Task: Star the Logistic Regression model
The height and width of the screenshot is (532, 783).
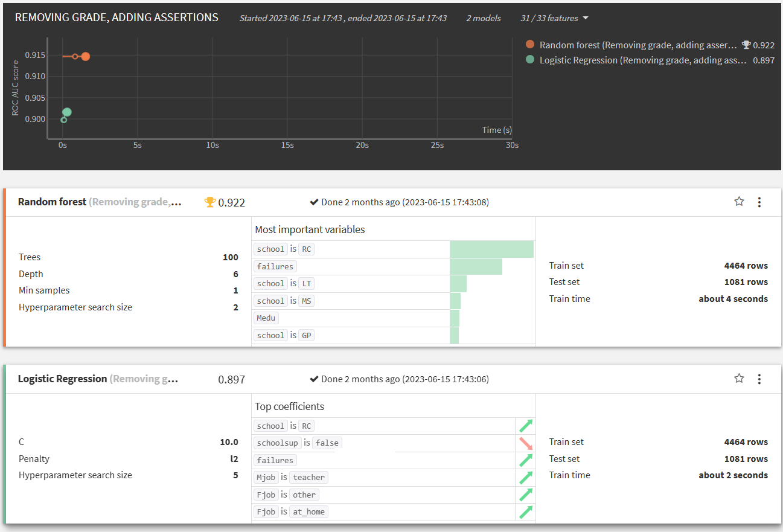Action: click(739, 379)
